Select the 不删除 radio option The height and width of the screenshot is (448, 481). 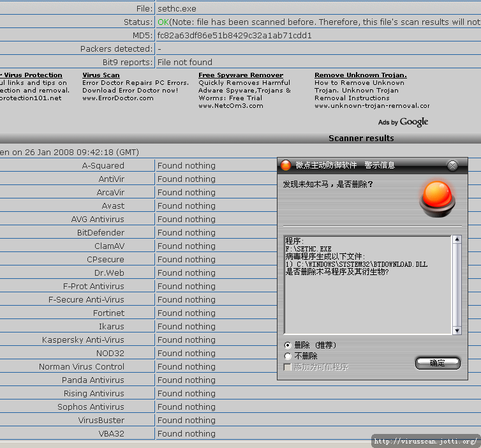click(288, 356)
